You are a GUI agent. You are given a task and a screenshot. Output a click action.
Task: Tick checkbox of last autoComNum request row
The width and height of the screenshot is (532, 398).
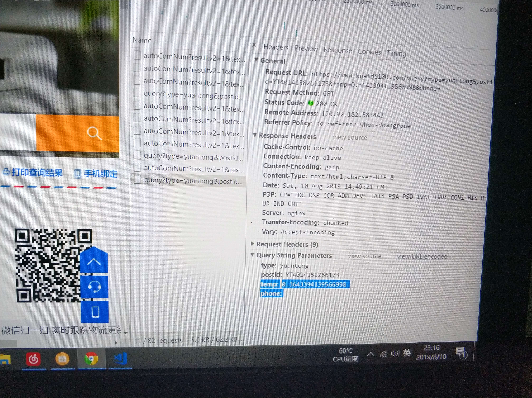tap(137, 167)
